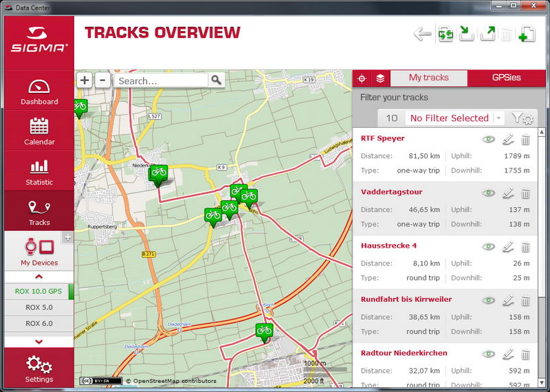The image size is (550, 392).
Task: Select the ROX 5.0 device
Action: [39, 307]
